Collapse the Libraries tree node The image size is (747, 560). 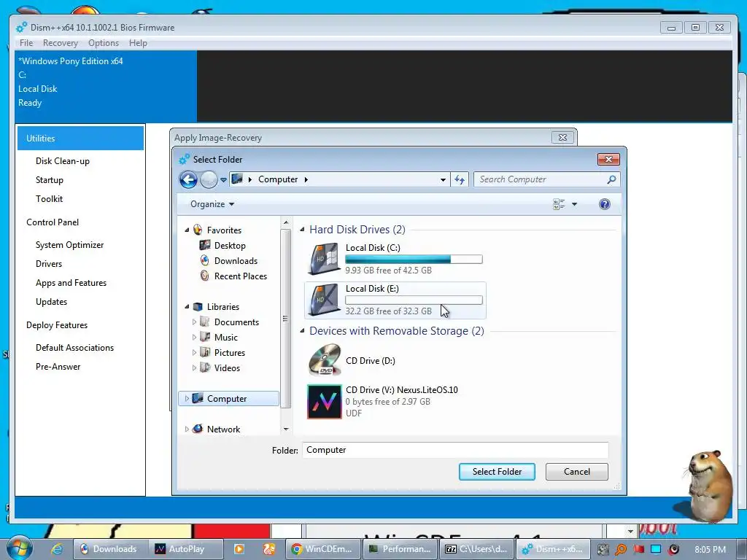point(187,307)
